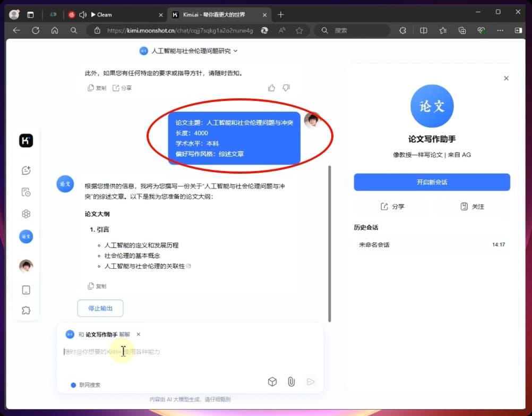Copy the outline using the 复制 icon
Image resolution: width=532 pixels, height=416 pixels.
pos(97,286)
